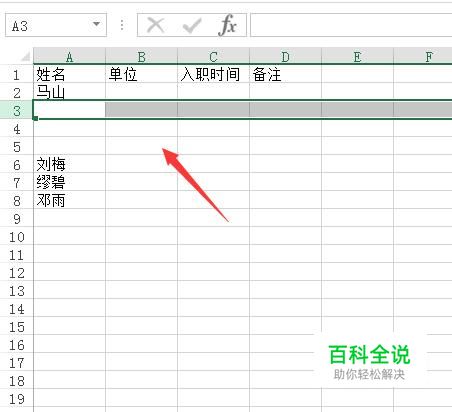Select column A header
This screenshot has height=412, width=452.
pyautogui.click(x=69, y=57)
